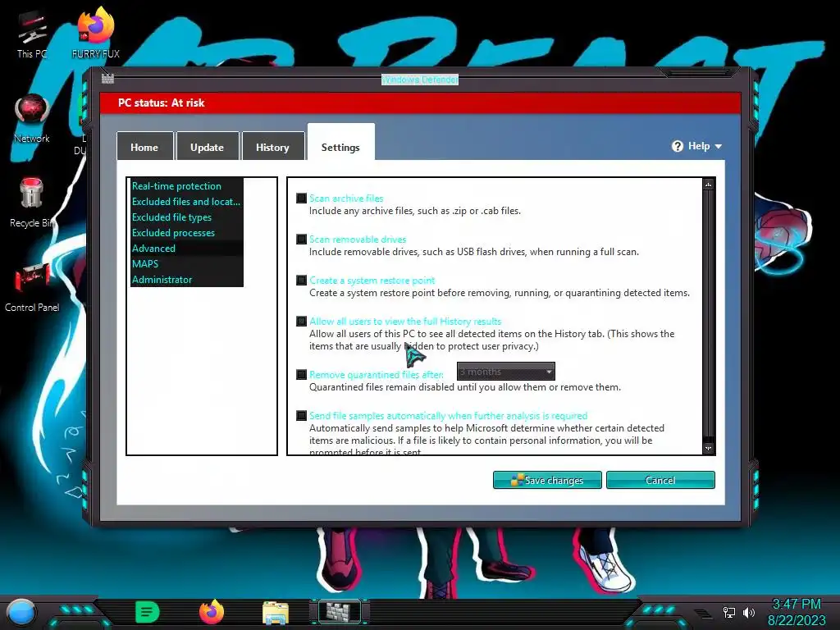Click the PC status: At risk banner
Viewport: 840px width, 630px height.
420,103
